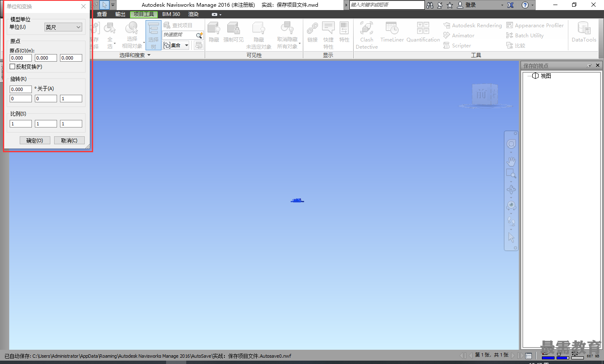Open the manage sets icon beside 集合
Viewport: 604px width, 364px height.
[x=199, y=45]
